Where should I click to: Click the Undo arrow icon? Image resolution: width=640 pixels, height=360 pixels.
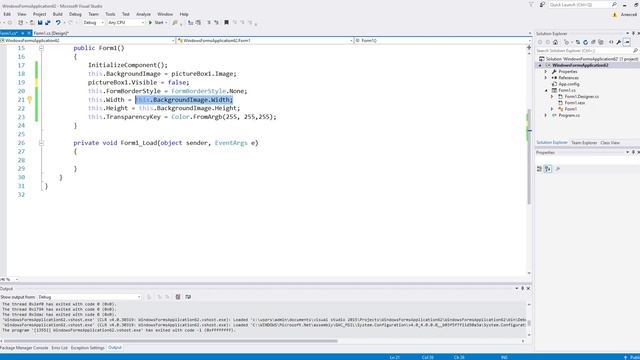click(58, 23)
